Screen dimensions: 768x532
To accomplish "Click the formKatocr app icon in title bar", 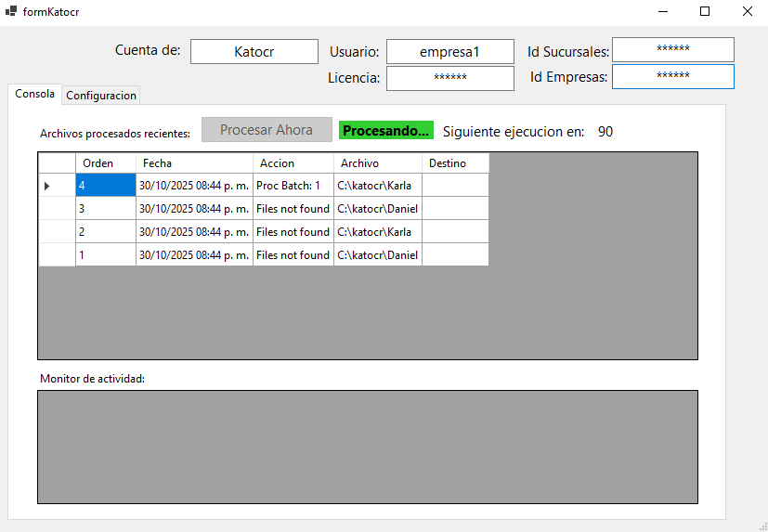I will point(11,11).
